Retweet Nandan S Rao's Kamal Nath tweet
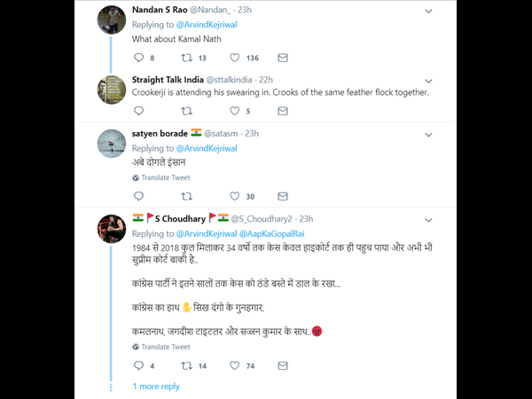Viewport: 532px width, 399px height. pyautogui.click(x=187, y=59)
